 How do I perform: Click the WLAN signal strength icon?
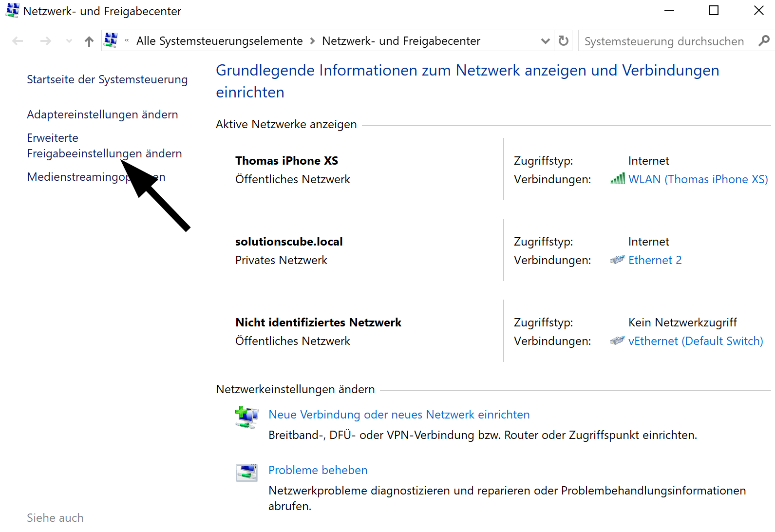click(618, 179)
